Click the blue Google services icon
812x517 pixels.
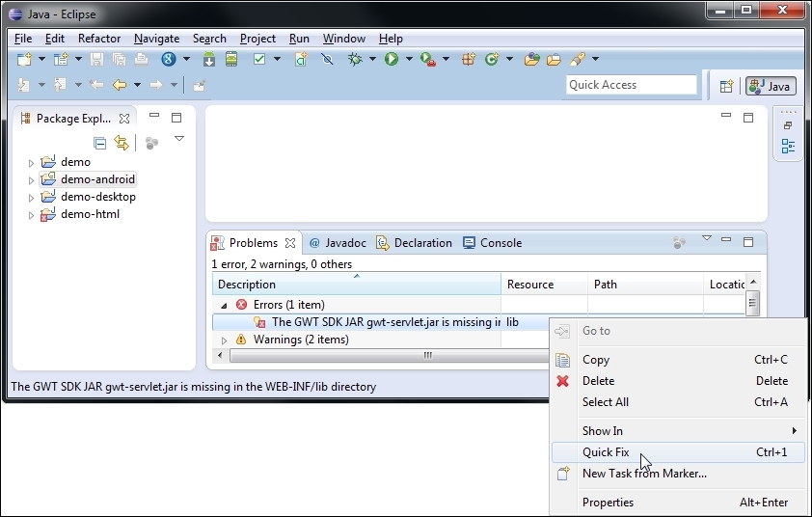pos(169,59)
